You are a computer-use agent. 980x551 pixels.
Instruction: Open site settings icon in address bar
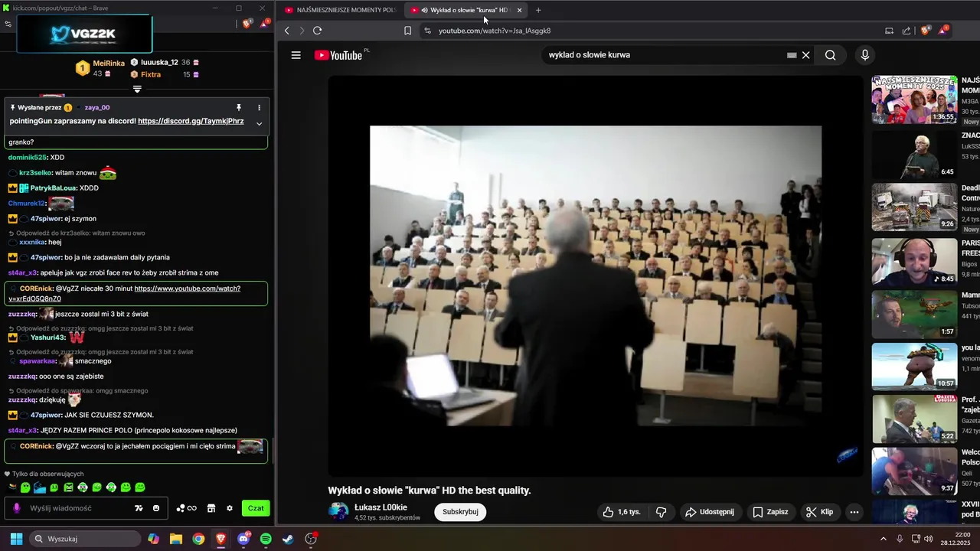click(x=427, y=31)
